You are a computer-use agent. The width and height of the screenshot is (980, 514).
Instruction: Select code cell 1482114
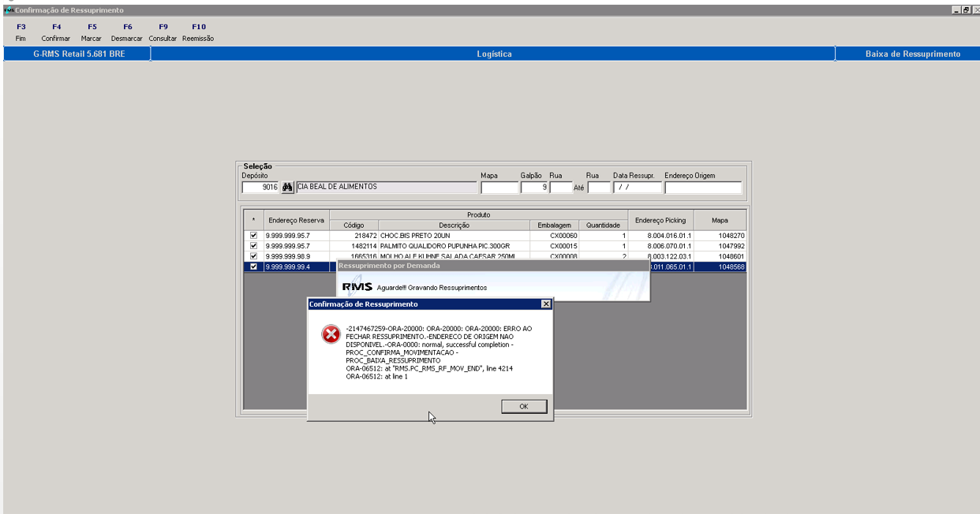pyautogui.click(x=353, y=246)
